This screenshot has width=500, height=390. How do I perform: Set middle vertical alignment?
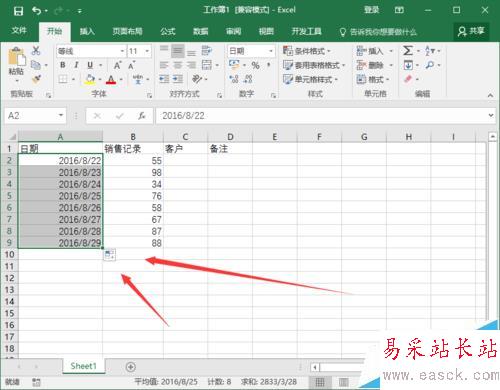pos(178,51)
